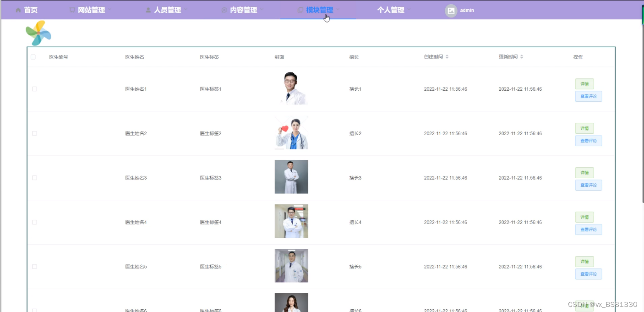The image size is (644, 312).
Task: Click the 医生标签4 tag cell
Action: [x=211, y=222]
